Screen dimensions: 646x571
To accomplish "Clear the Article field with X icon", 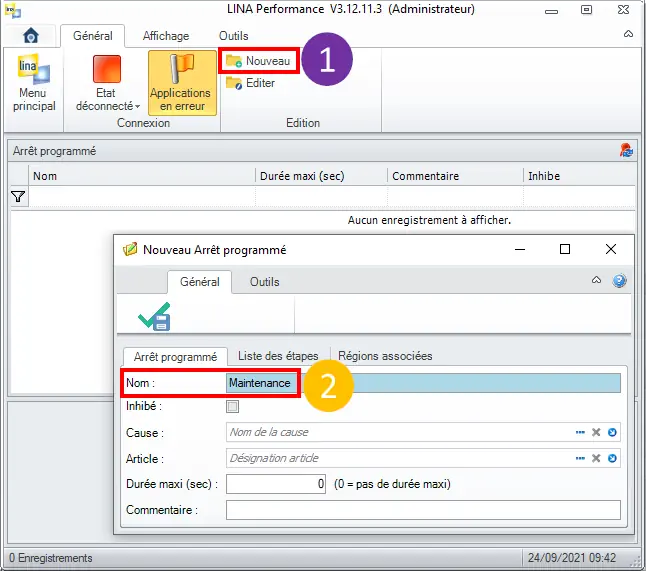I will [x=596, y=459].
